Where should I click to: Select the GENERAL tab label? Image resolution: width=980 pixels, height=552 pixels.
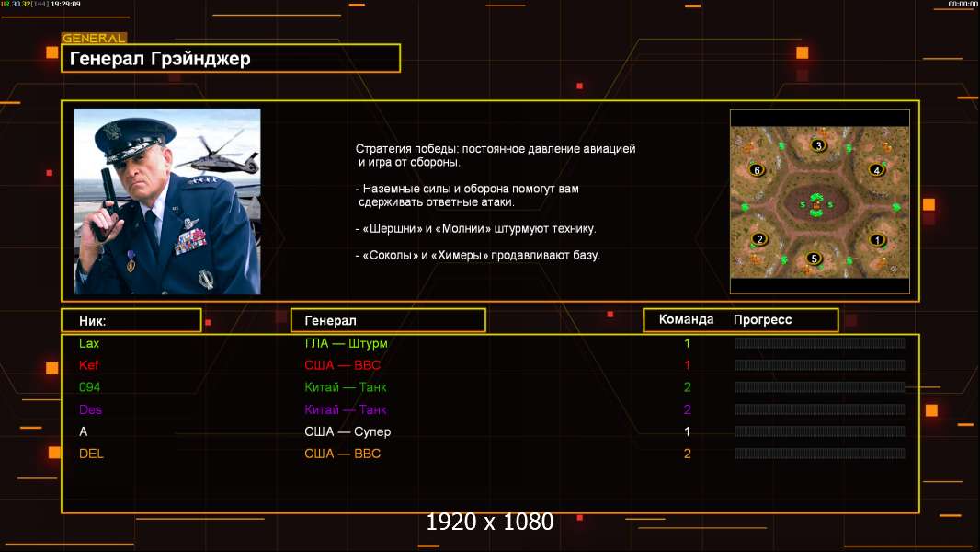pos(94,39)
